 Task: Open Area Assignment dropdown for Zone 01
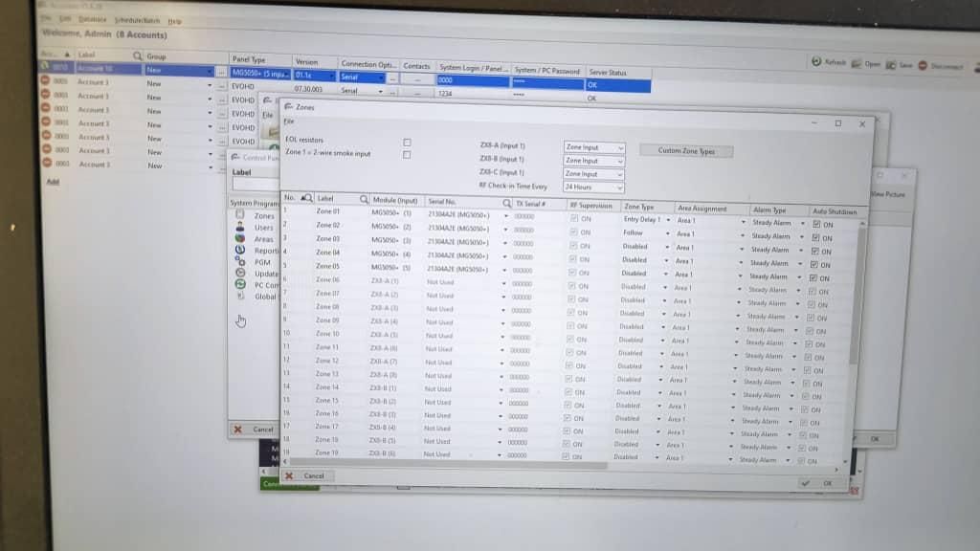point(743,222)
